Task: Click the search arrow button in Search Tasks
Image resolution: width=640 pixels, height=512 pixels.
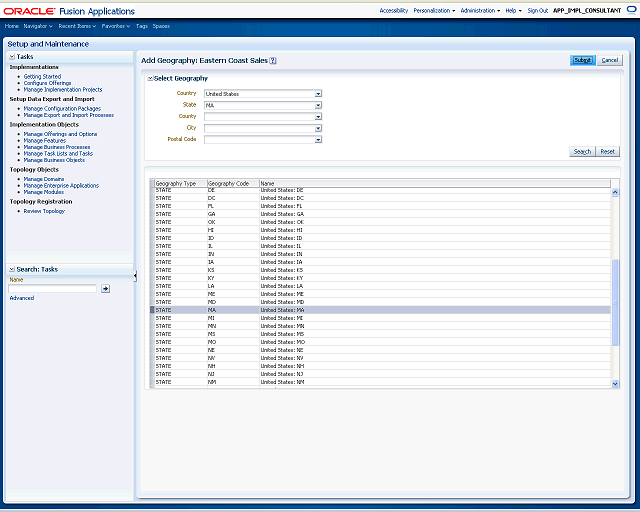Action: (x=105, y=289)
